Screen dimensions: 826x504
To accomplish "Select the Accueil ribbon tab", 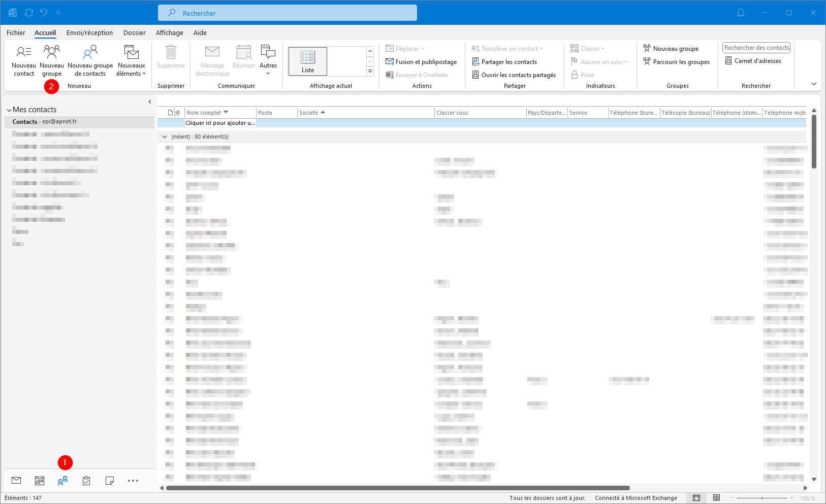I will coord(45,32).
